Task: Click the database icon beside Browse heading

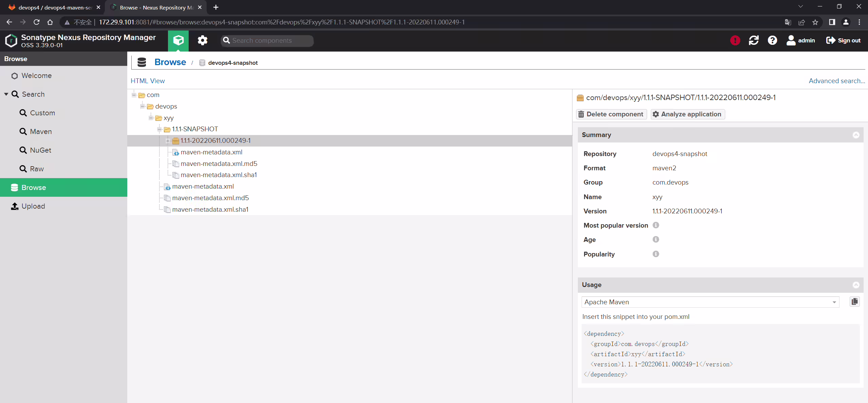Action: click(x=141, y=62)
